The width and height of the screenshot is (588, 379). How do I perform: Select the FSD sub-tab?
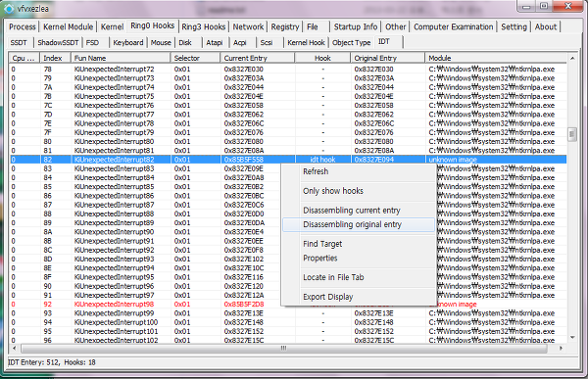tap(92, 43)
